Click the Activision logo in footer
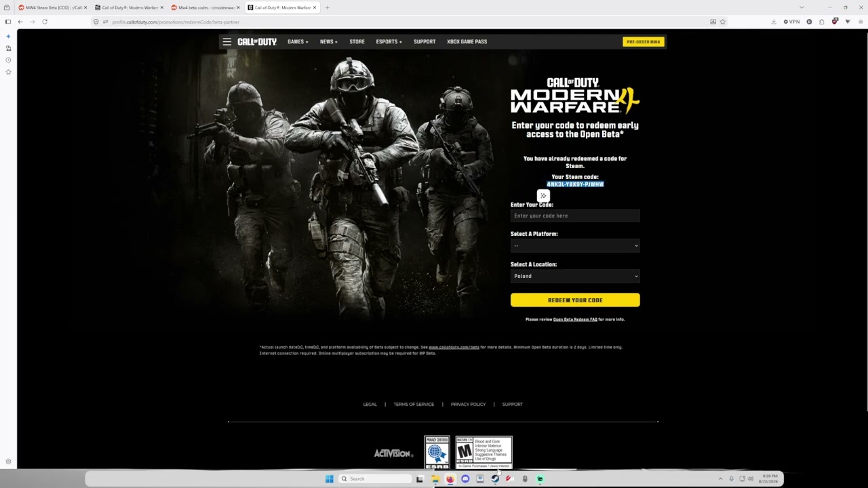The width and height of the screenshot is (868, 488). pos(393,453)
